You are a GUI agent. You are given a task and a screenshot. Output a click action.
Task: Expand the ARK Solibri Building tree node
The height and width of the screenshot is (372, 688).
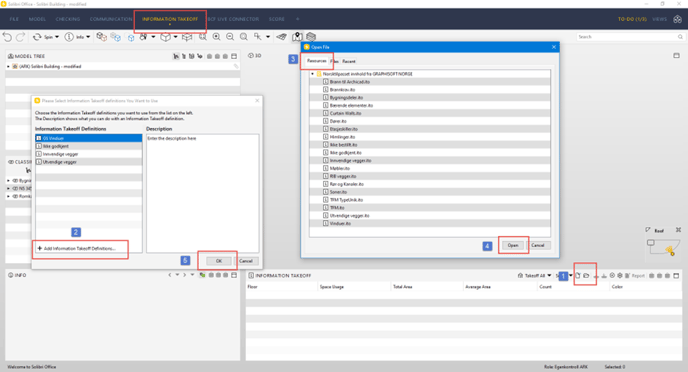(x=8, y=66)
